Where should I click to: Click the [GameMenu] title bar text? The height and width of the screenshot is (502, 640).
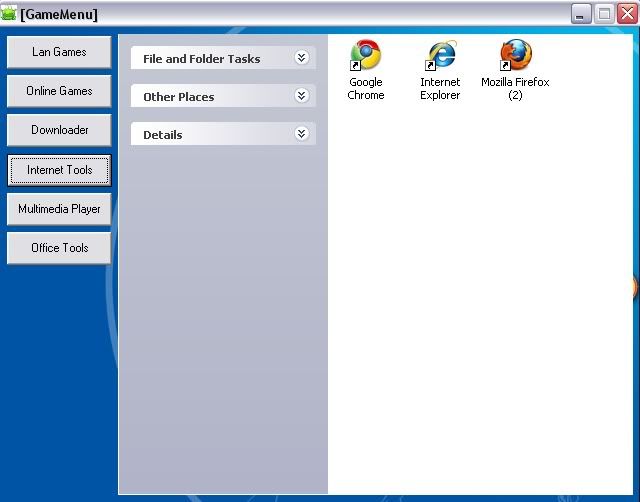pos(59,14)
